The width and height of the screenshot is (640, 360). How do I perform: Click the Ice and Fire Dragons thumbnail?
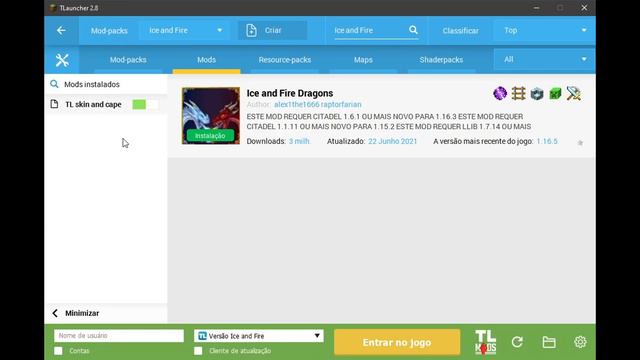point(211,116)
